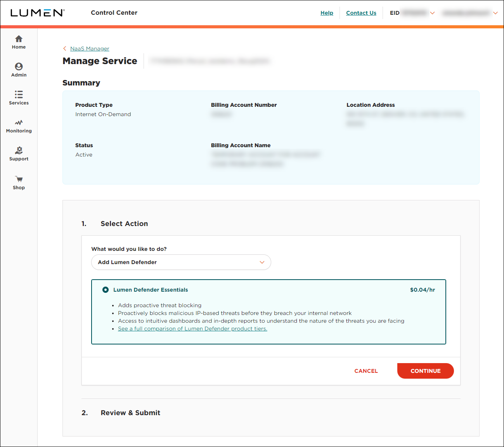Click the Review & Submit step heading

[x=130, y=413]
